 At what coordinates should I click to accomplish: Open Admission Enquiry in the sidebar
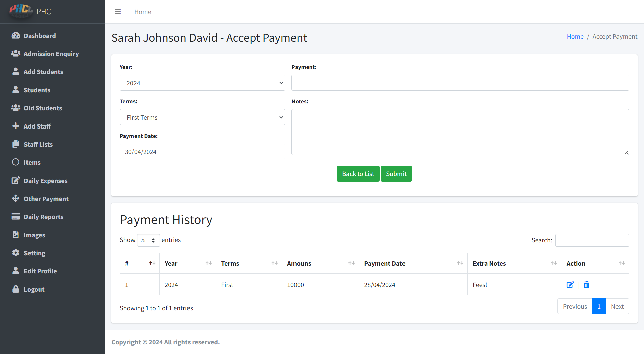click(x=51, y=54)
